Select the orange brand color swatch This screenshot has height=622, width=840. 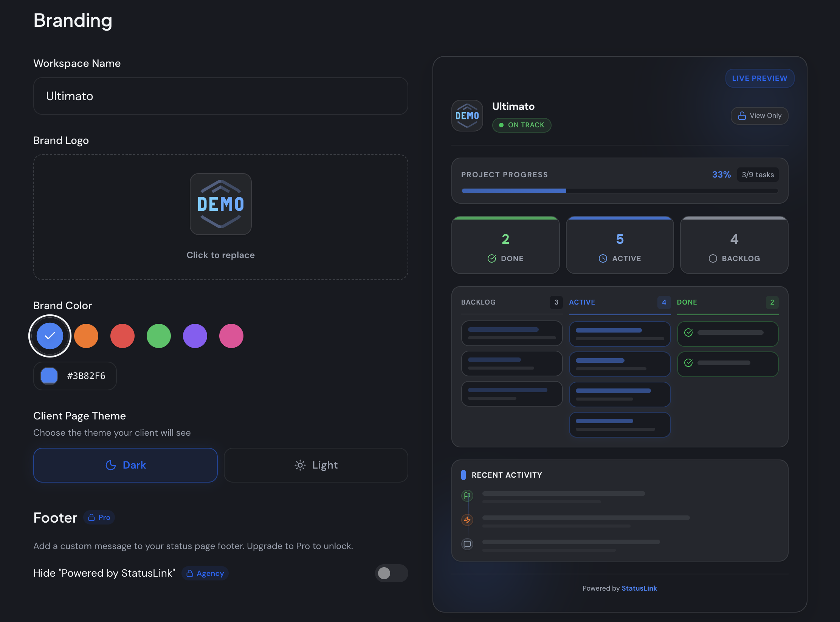pos(86,336)
